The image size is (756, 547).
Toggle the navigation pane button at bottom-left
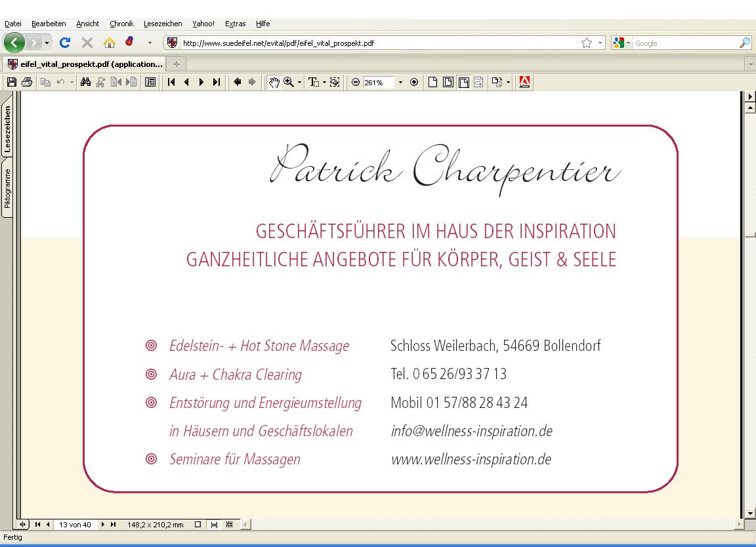pyautogui.click(x=23, y=525)
